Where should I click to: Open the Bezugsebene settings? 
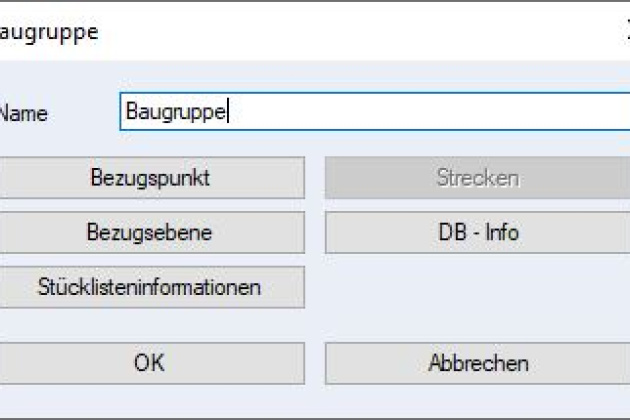[150, 233]
